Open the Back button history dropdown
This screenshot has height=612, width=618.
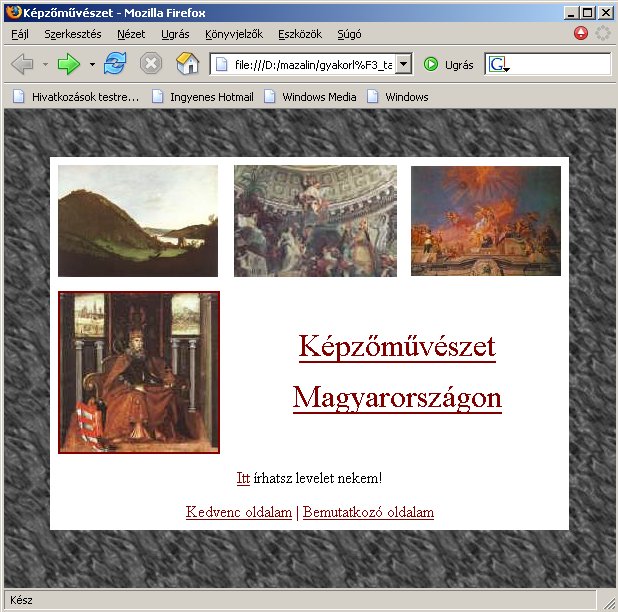pyautogui.click(x=45, y=64)
